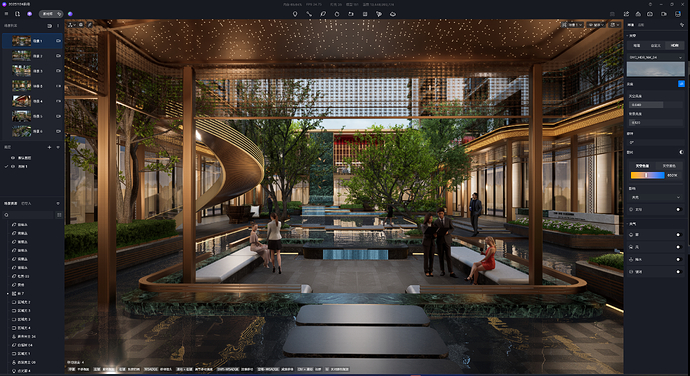Select the 场景 2 thumbnail
Viewport: 690px width, 376px height.
click(21, 56)
